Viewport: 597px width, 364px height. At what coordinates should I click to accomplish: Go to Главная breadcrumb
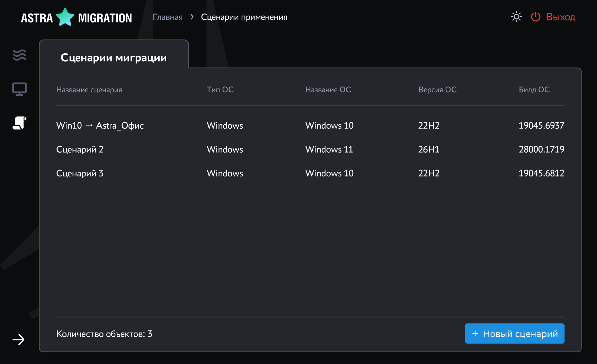pos(168,17)
